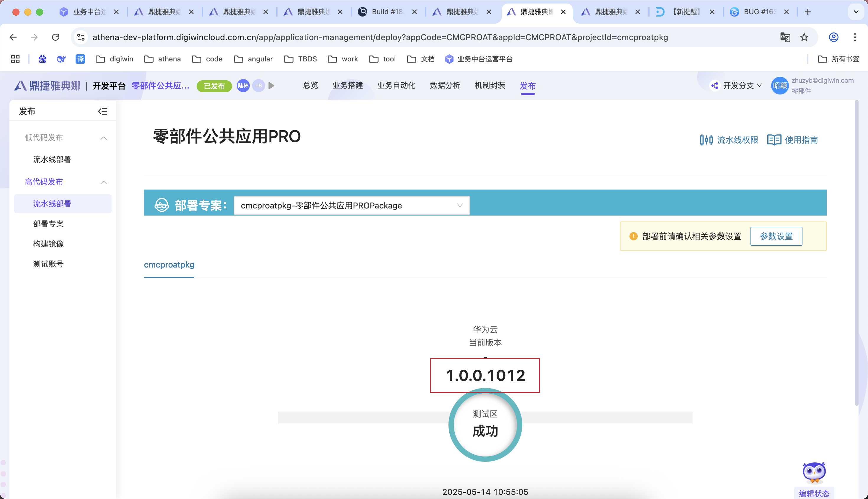Open the athena bookmark folder
The image size is (868, 499).
point(162,59)
